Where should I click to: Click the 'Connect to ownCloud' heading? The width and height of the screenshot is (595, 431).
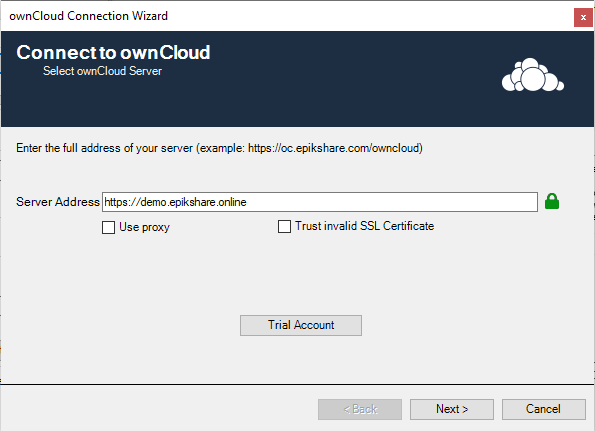[x=113, y=52]
